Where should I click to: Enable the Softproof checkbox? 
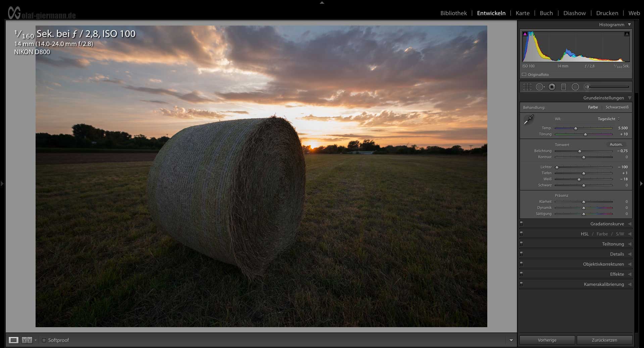pyautogui.click(x=44, y=340)
